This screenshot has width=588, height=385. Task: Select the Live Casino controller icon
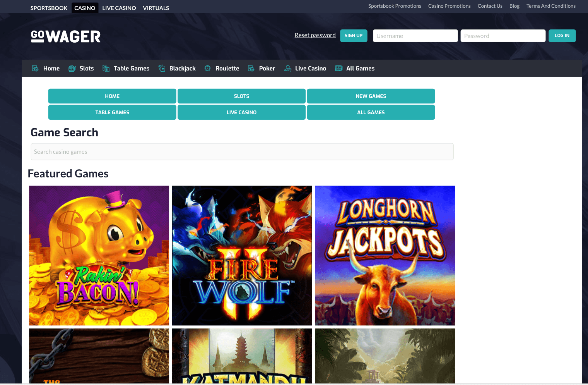288,68
